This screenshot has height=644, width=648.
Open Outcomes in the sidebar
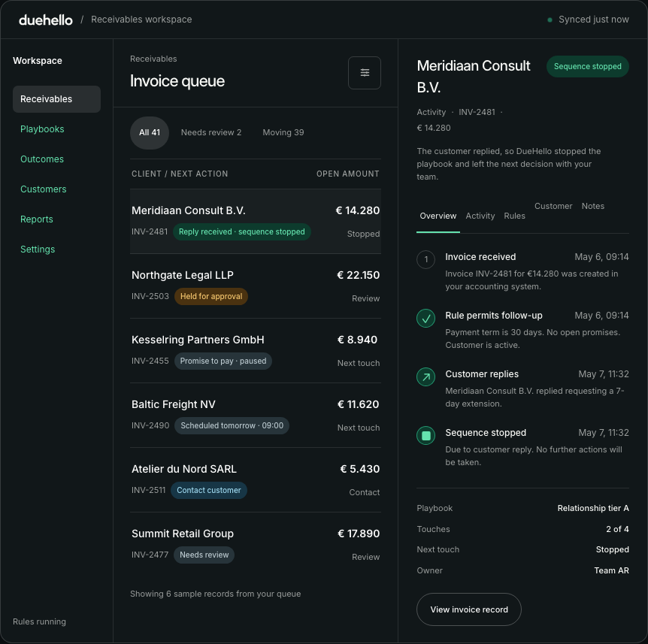[42, 159]
